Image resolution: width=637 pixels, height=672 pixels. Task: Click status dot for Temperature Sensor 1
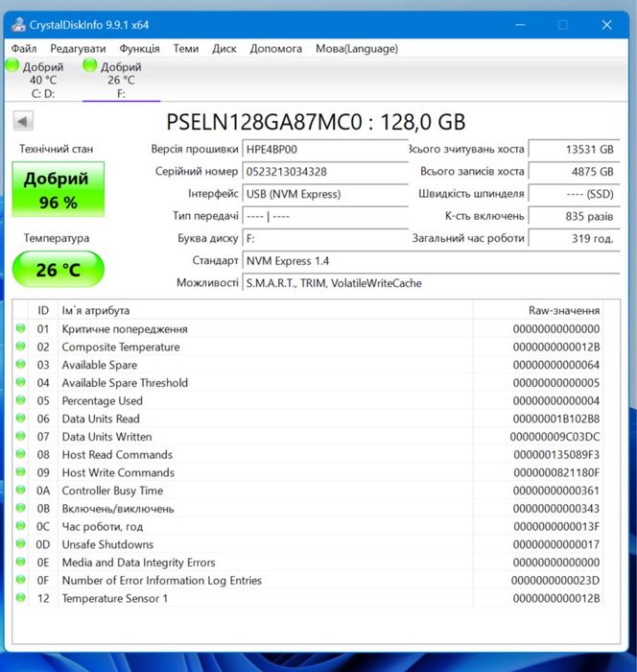[x=20, y=597]
